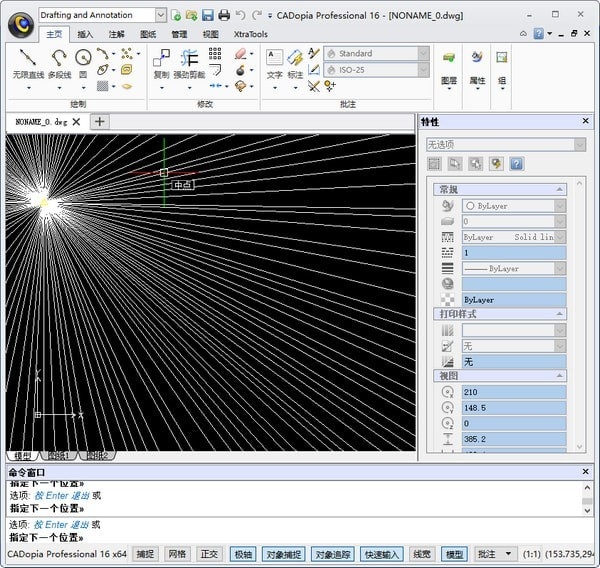Toggle 捕捉 snap in status bar
The image size is (600, 568).
(146, 554)
